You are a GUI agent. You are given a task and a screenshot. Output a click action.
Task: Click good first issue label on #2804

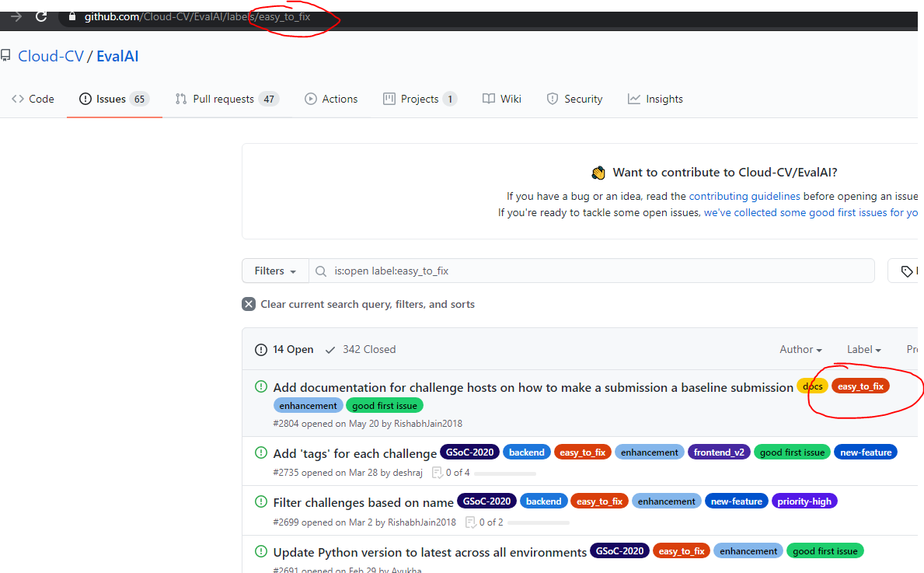point(385,406)
